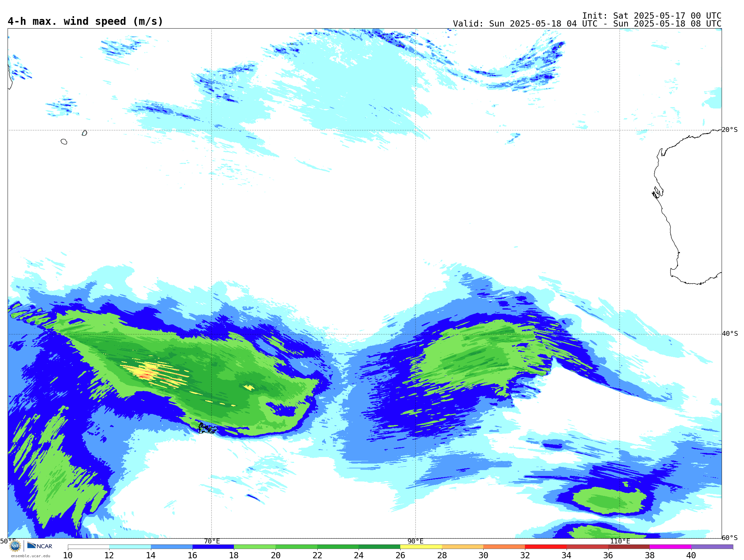
Task: Click the dark green 24-26 color swatch
Action: click(x=379, y=547)
